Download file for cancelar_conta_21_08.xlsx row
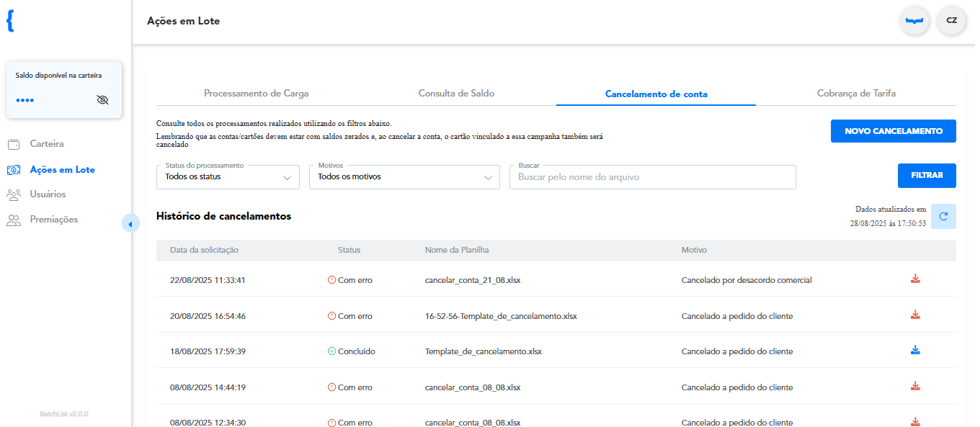The width and height of the screenshot is (980, 427). 915,279
